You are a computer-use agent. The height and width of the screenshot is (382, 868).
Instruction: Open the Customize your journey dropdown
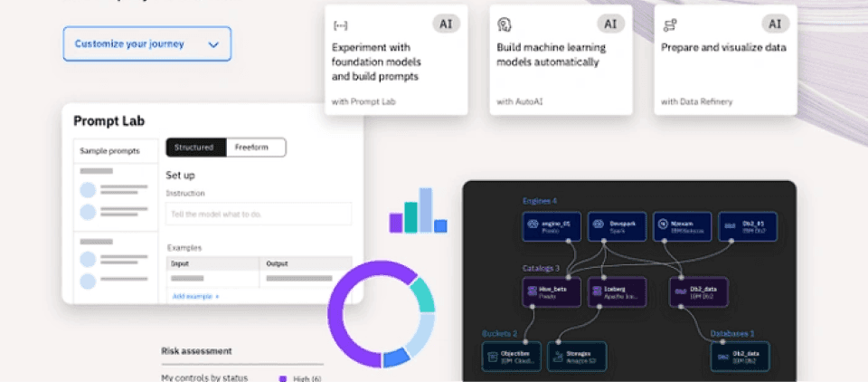[x=147, y=43]
